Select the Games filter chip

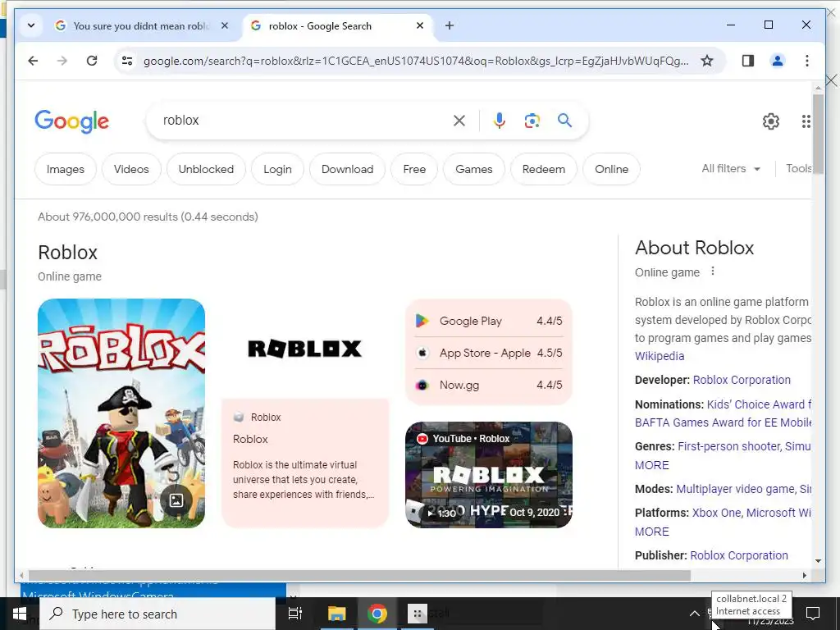pyautogui.click(x=473, y=169)
